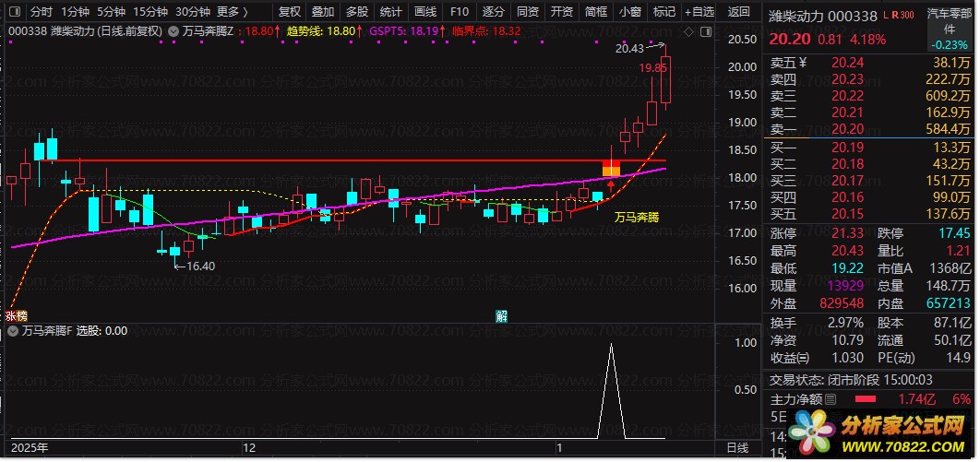The image size is (980, 462).
Task: Click the 现量 value 13929
Action: coord(845,286)
